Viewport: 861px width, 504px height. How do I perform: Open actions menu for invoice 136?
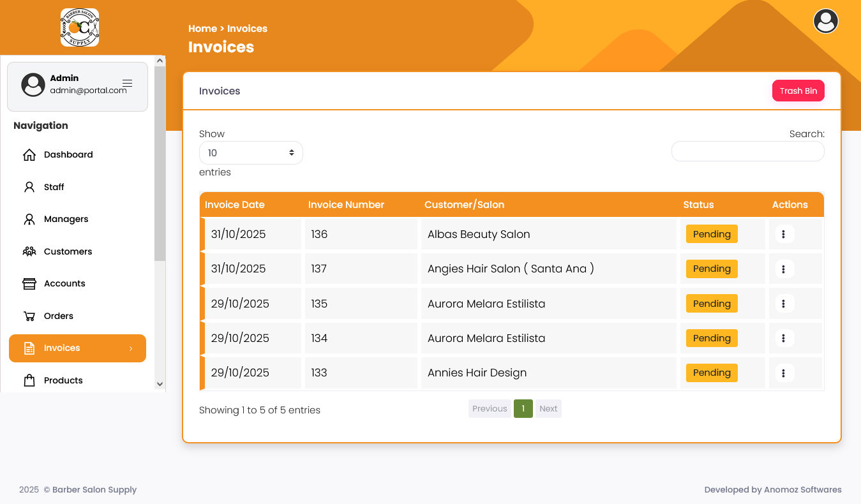(x=783, y=234)
